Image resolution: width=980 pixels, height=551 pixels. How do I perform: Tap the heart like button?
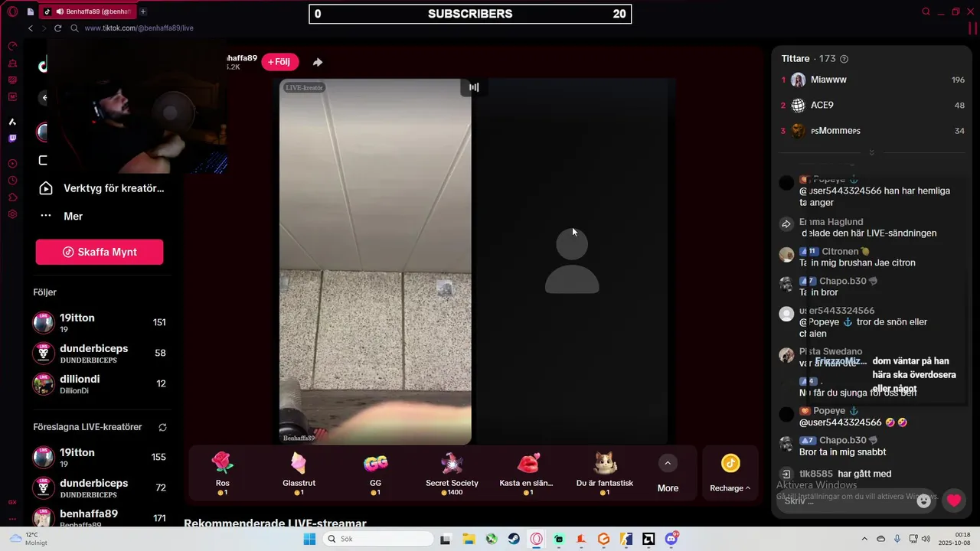pyautogui.click(x=953, y=500)
